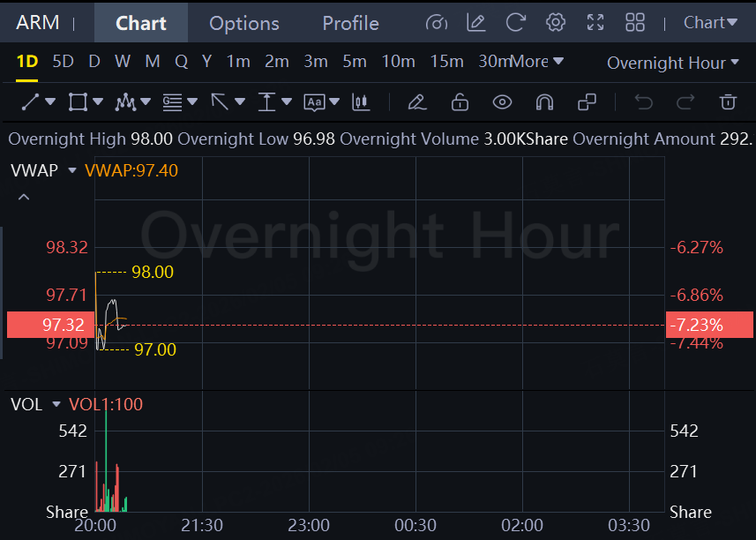This screenshot has width=756, height=540.
Task: Select the W weekly timeframe
Action: click(x=123, y=62)
